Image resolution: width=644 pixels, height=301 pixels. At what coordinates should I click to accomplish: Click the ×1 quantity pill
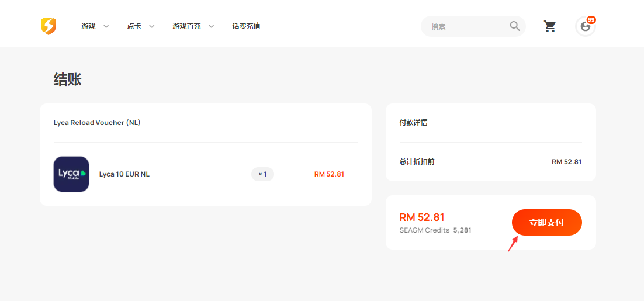(262, 174)
